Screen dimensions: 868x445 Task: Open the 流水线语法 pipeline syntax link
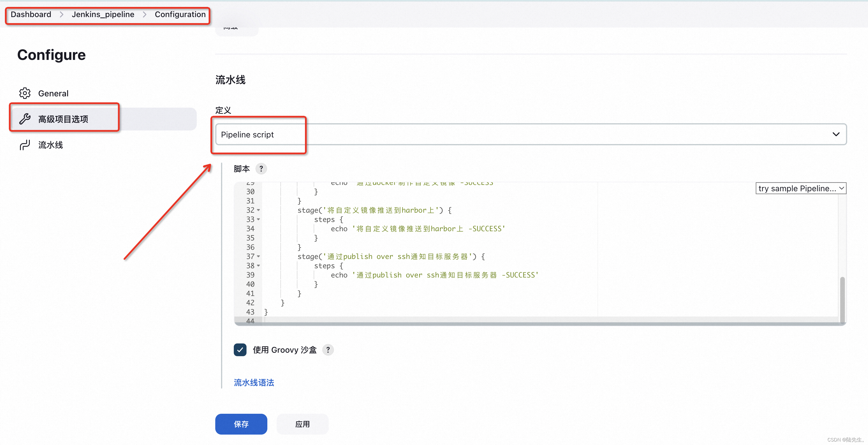253,382
